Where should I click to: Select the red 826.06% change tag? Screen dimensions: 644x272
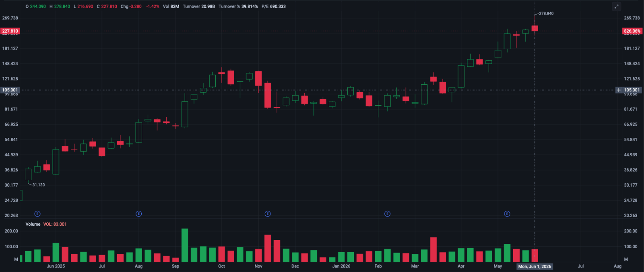coord(632,31)
